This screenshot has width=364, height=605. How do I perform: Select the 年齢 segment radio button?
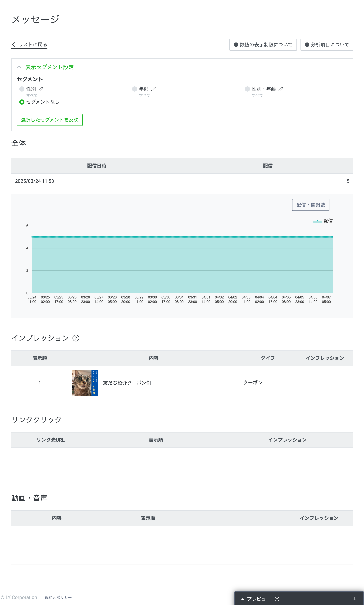pyautogui.click(x=134, y=89)
